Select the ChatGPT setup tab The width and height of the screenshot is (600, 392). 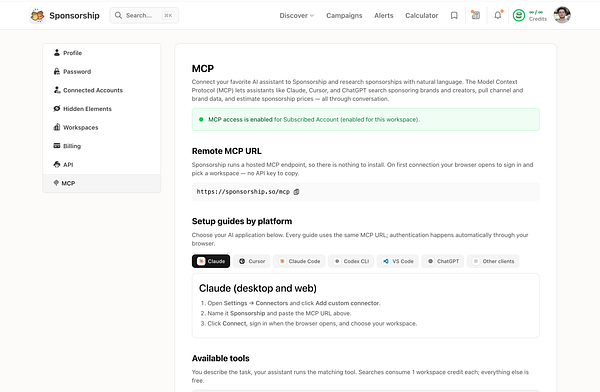(x=443, y=261)
